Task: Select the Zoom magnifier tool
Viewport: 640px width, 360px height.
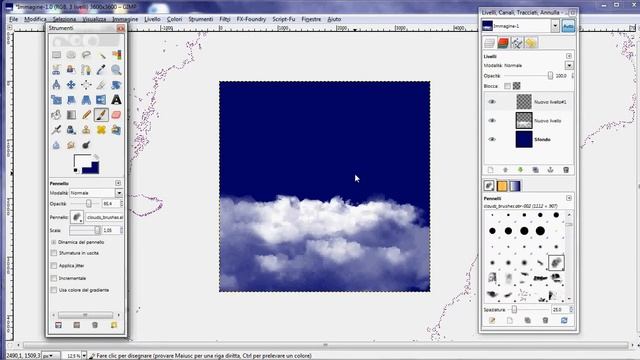Action: 116,70
